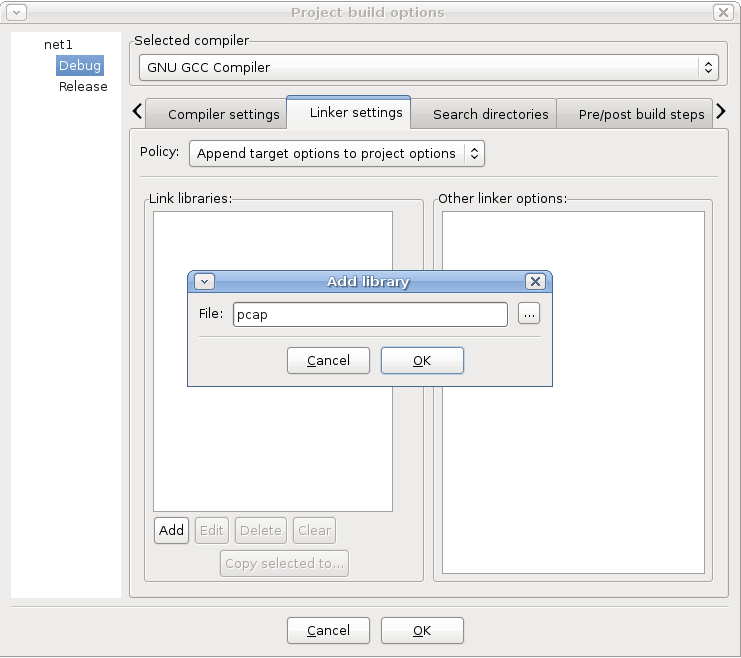741x658 pixels.
Task: Open the Add library window menu arrow
Action: [x=204, y=282]
